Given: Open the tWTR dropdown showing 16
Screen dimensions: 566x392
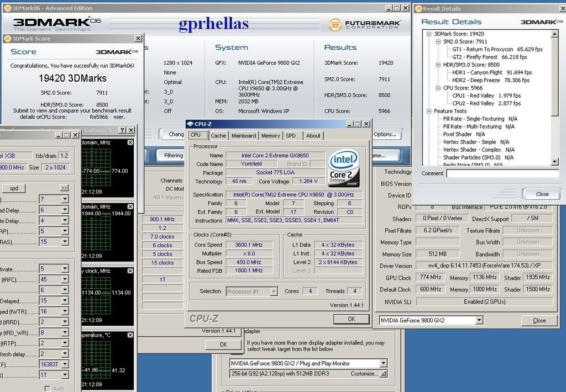Looking at the screenshot, I should point(65,311).
